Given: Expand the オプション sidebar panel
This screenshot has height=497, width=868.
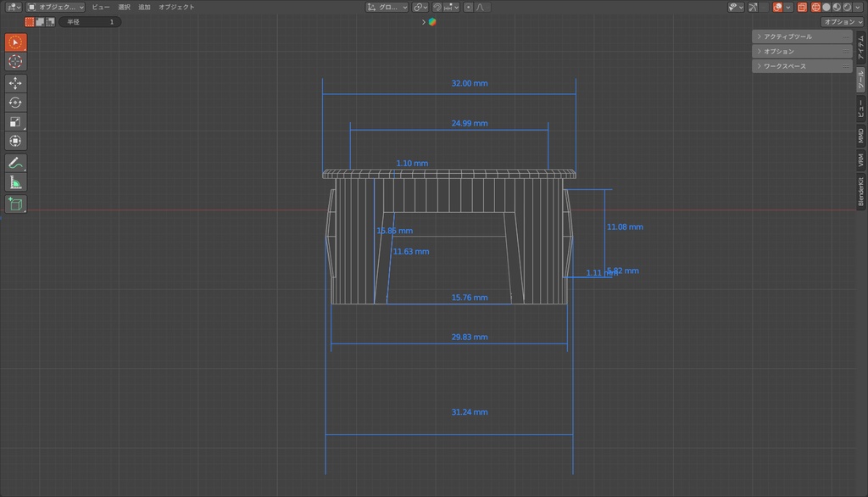Looking at the screenshot, I should point(802,52).
